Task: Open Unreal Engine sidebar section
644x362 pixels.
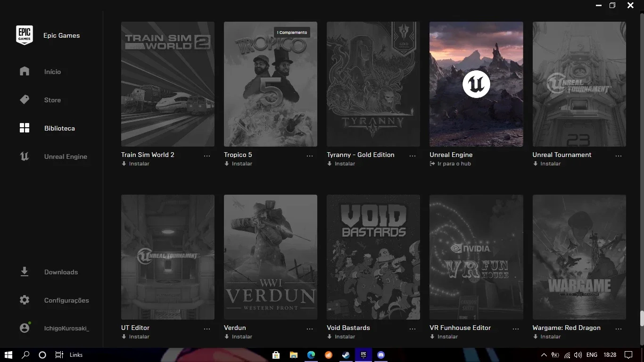Action: (66, 156)
